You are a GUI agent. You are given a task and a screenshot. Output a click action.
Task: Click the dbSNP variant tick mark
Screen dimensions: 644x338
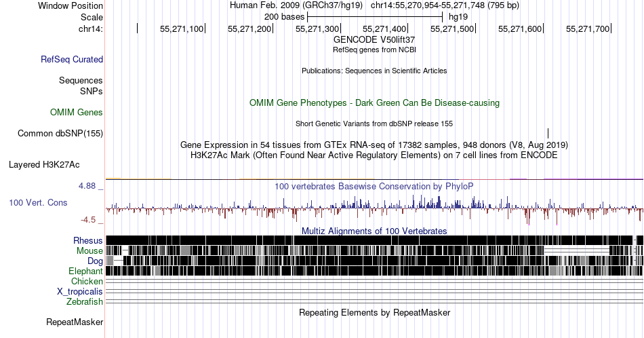[548, 133]
